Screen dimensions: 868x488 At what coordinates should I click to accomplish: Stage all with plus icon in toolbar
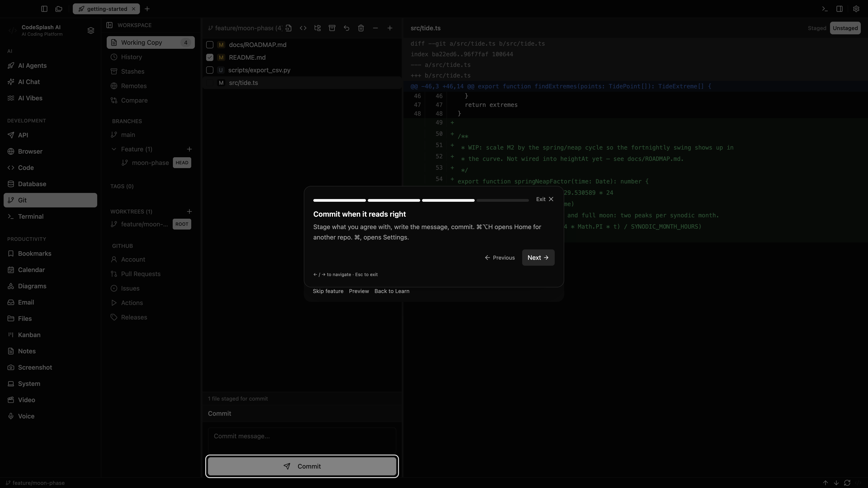coord(390,28)
